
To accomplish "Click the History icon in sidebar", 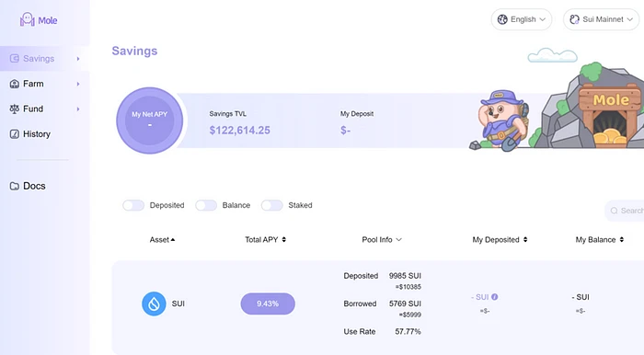I will (15, 133).
